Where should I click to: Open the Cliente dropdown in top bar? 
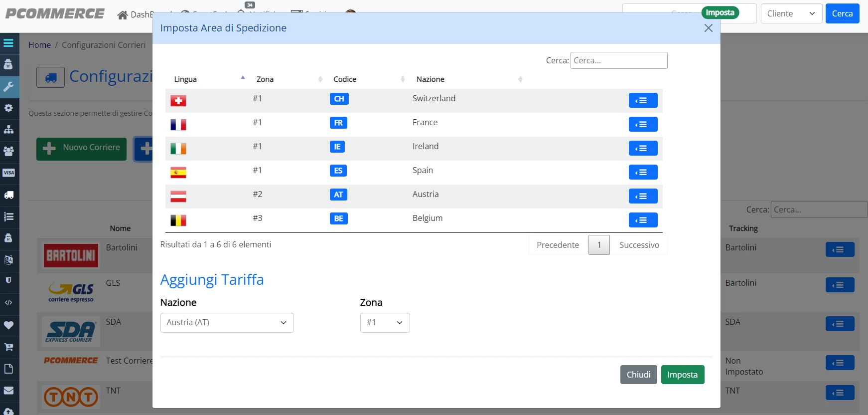tap(791, 13)
